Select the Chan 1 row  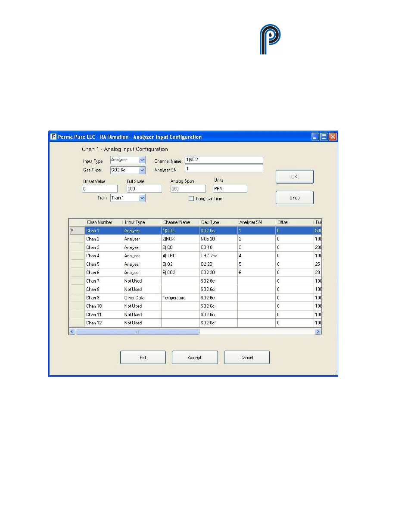tap(196, 230)
